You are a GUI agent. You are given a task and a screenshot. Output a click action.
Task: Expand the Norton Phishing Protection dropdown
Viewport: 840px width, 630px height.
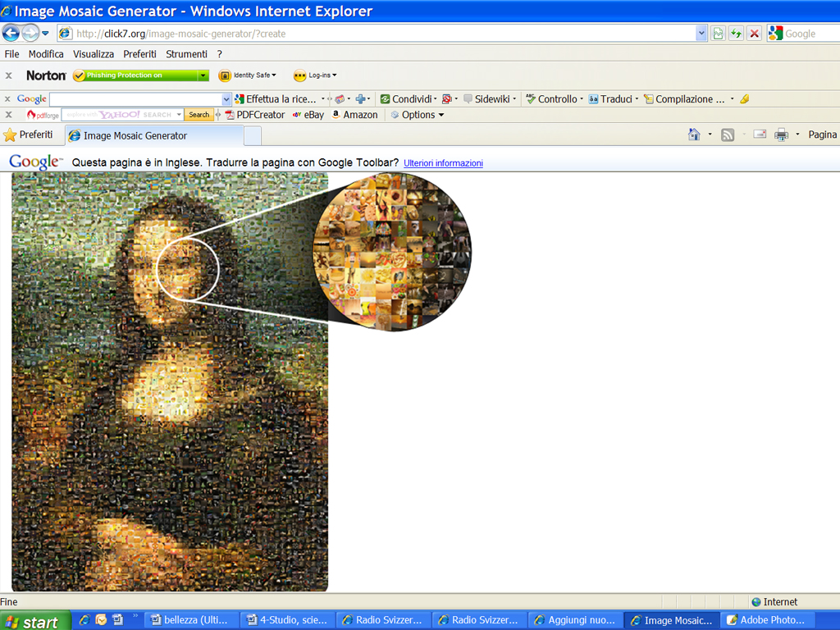pyautogui.click(x=203, y=75)
